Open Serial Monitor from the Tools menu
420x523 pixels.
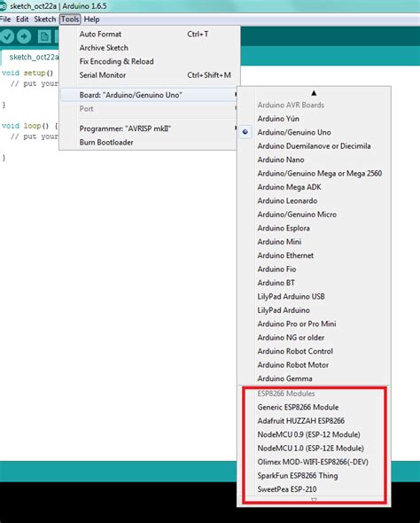[x=150, y=75]
